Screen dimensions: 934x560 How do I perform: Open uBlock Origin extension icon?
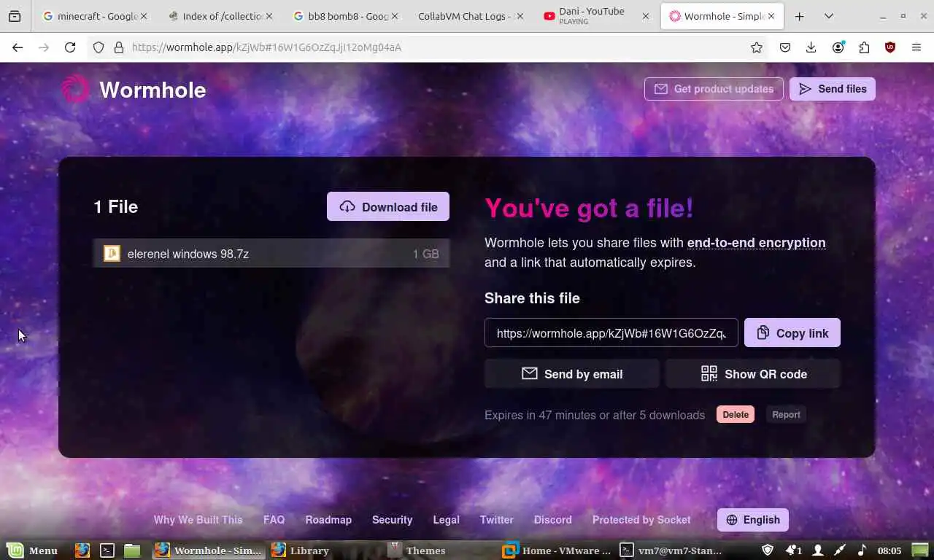click(x=890, y=47)
